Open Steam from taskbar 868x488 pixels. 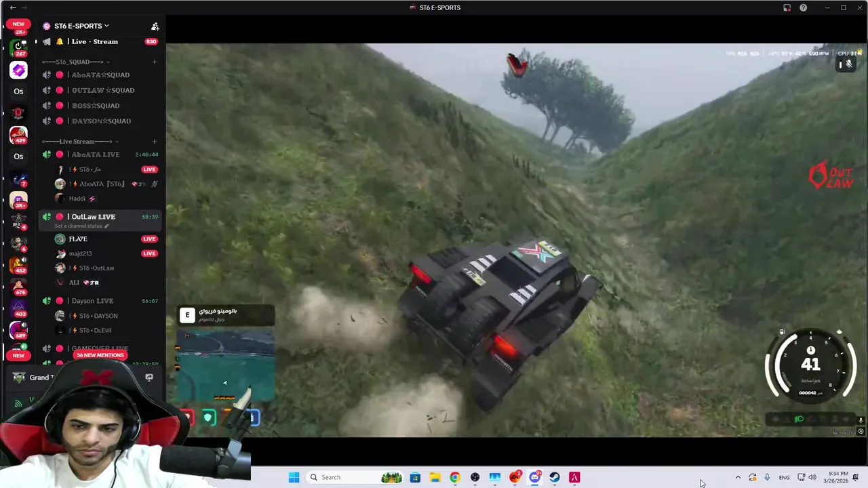(x=555, y=477)
